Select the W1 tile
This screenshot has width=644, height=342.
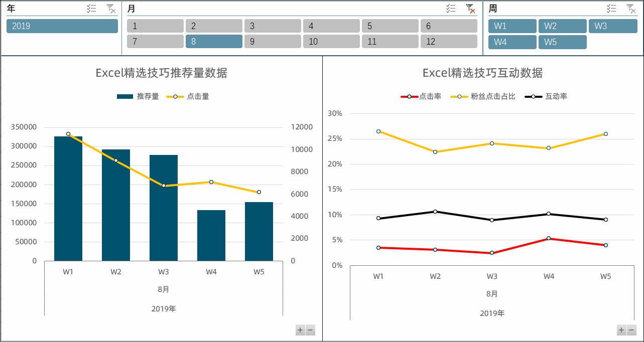pos(512,26)
